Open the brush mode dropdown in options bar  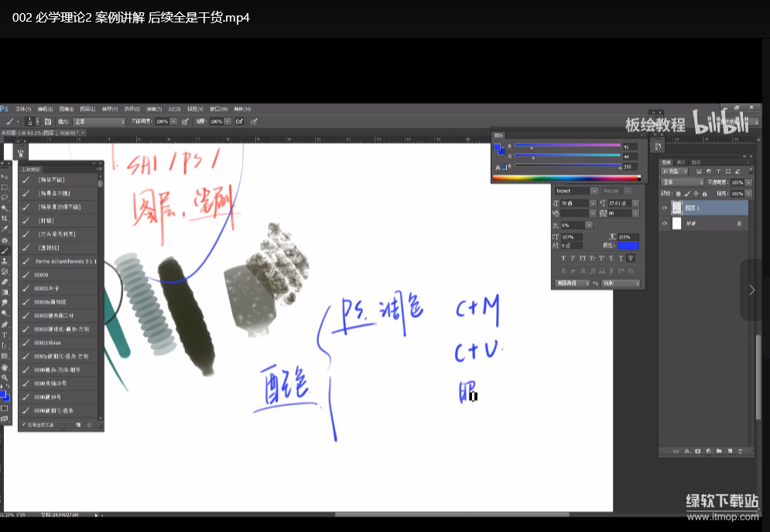pyautogui.click(x=99, y=121)
